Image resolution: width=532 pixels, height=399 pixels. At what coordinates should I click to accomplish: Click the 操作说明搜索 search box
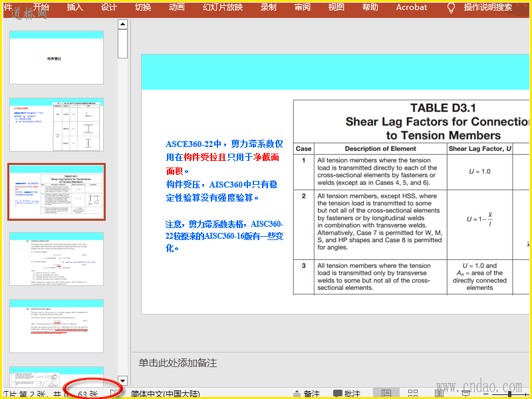pyautogui.click(x=488, y=7)
